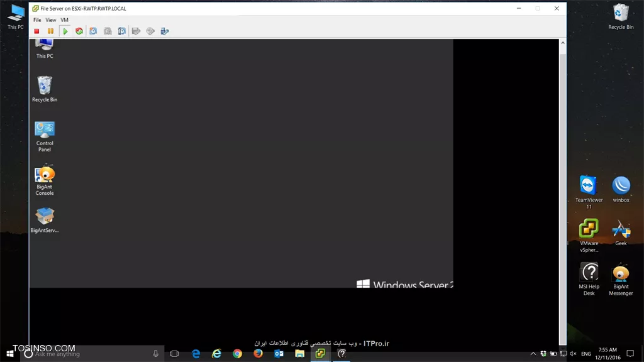Click the Cortana Ask me anything search box
Image resolution: width=644 pixels, height=362 pixels.
[x=92, y=353]
